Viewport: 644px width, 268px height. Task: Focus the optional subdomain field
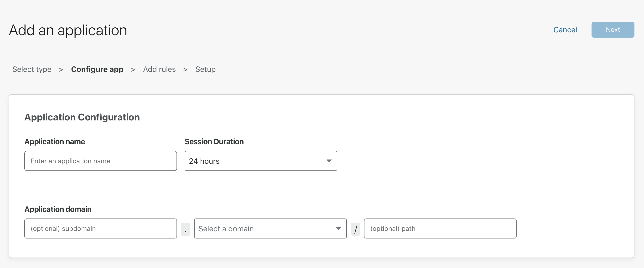pos(100,228)
